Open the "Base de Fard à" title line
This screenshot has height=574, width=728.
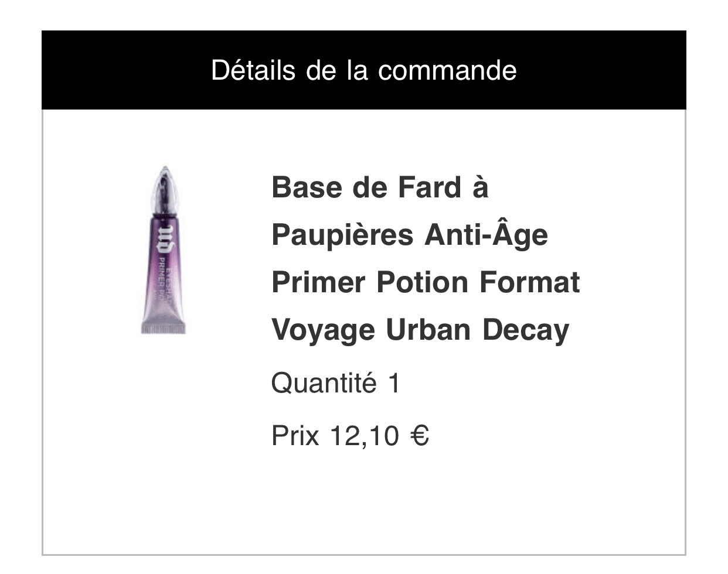pos(380,187)
